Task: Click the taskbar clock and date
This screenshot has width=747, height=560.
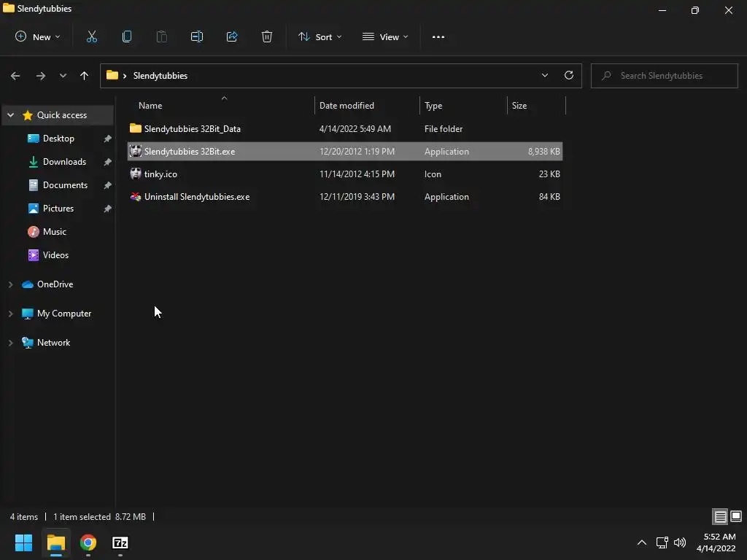Action: pyautogui.click(x=716, y=542)
